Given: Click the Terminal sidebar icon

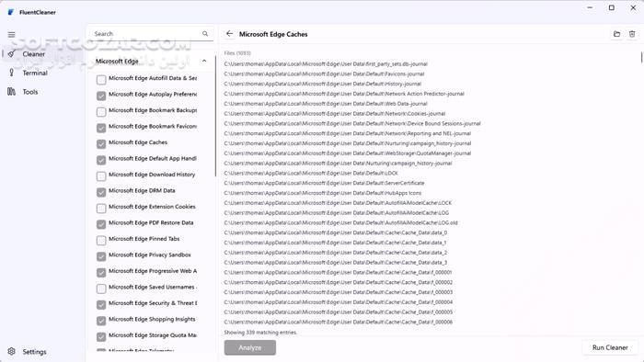Looking at the screenshot, I should click(x=11, y=73).
